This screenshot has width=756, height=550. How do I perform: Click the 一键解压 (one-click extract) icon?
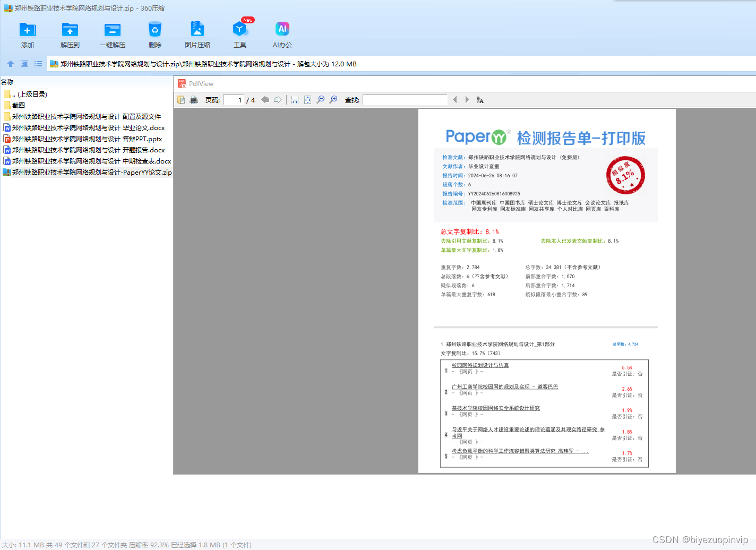click(113, 30)
